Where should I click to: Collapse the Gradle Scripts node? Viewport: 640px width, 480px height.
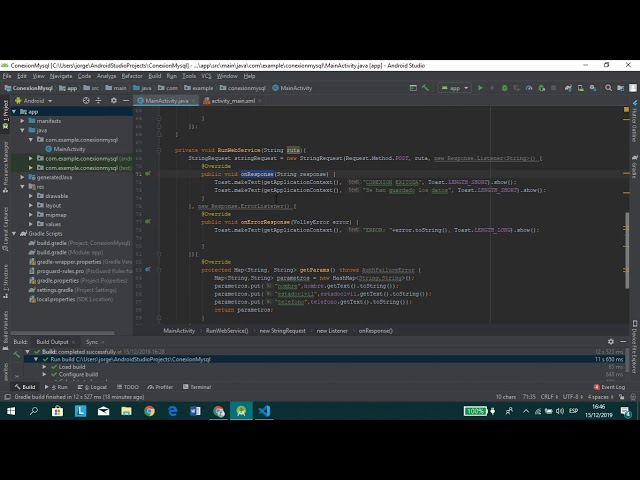click(x=14, y=233)
